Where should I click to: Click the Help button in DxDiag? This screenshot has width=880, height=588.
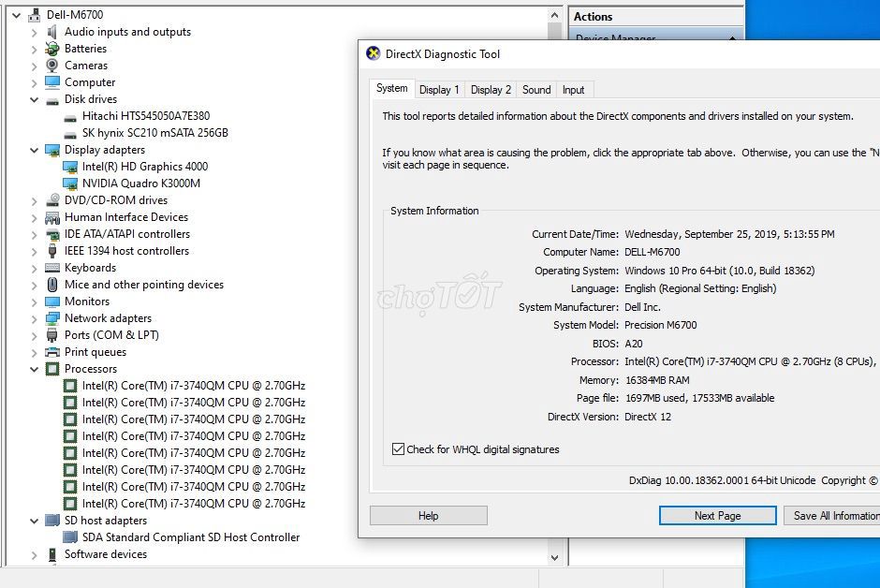coord(428,516)
